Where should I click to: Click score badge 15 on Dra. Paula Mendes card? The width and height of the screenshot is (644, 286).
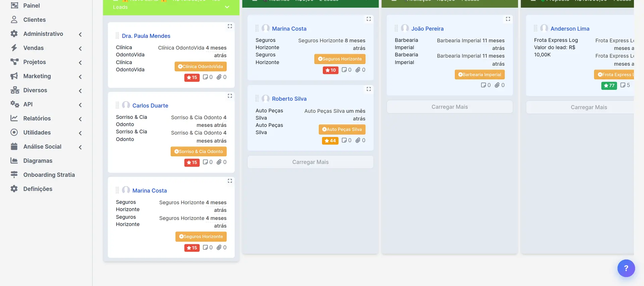click(x=192, y=78)
